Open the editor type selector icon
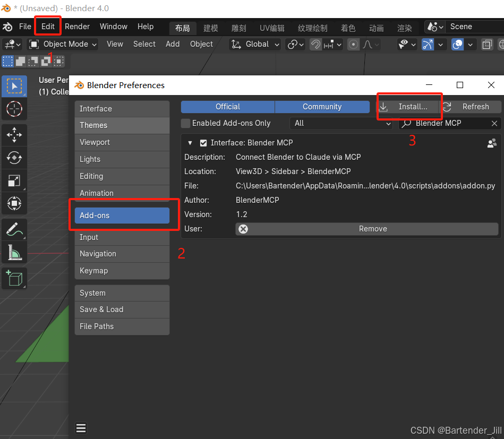Viewport: 504px width, 439px height. (13, 45)
